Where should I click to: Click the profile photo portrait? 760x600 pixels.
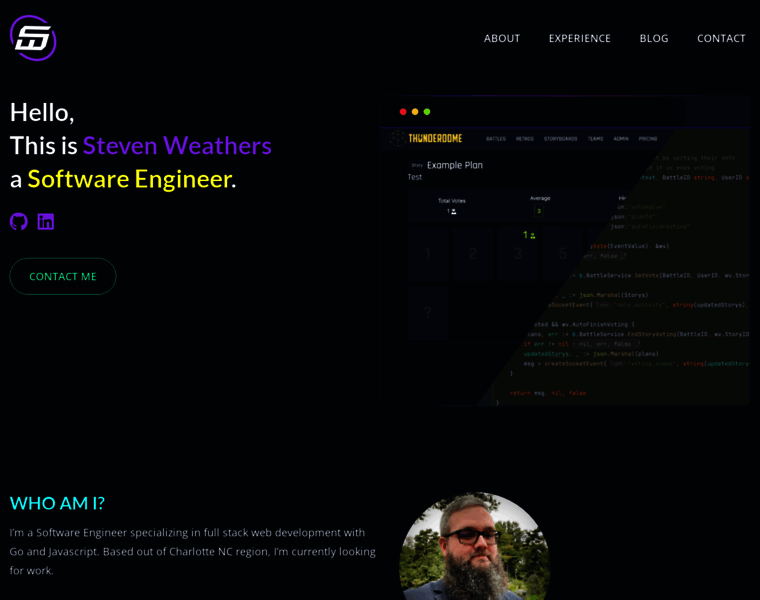475,546
